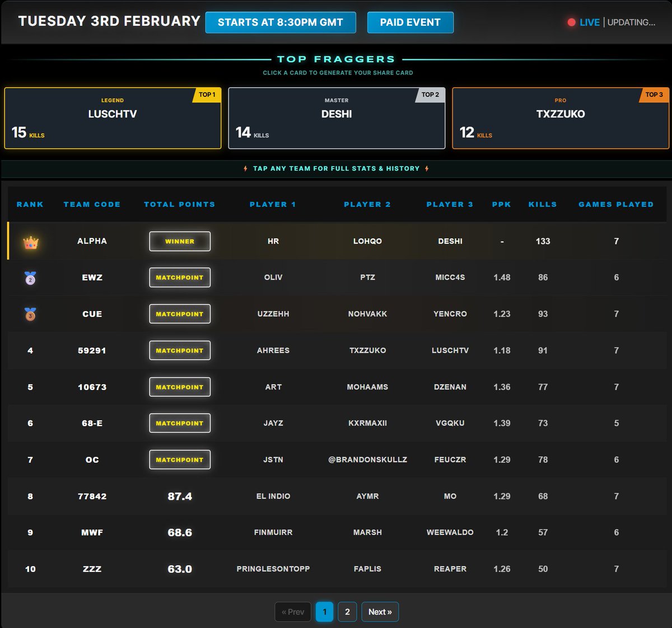This screenshot has height=628, width=672.
Task: Open the DESHI top fragger card
Action: pos(337,118)
